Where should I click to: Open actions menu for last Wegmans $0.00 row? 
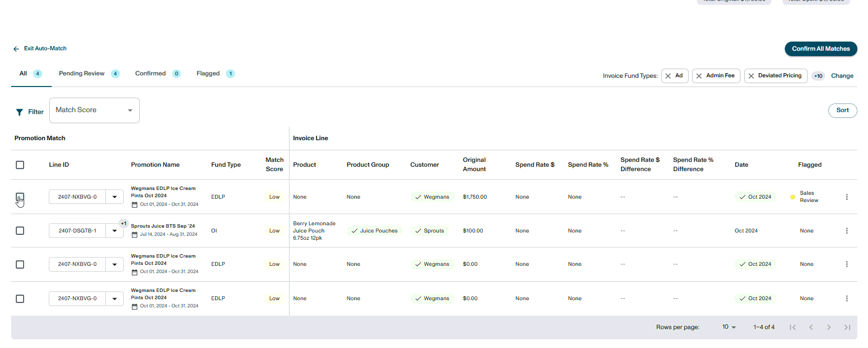point(847,298)
